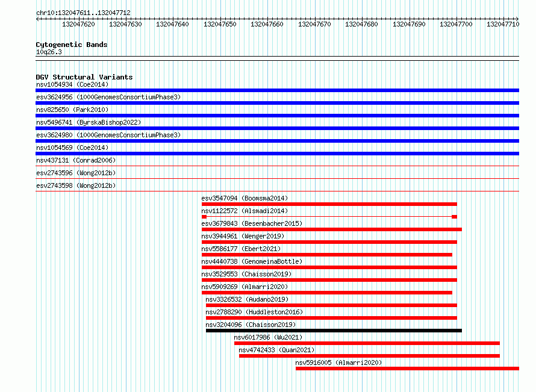
Task: Select nsv3944961 (Wenger2019) label
Action: tap(243, 236)
